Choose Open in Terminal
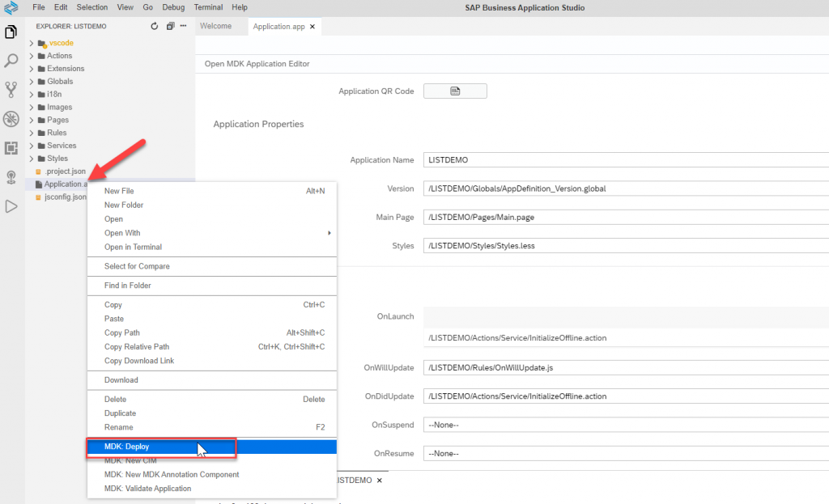The height and width of the screenshot is (504, 829). [x=212, y=248]
